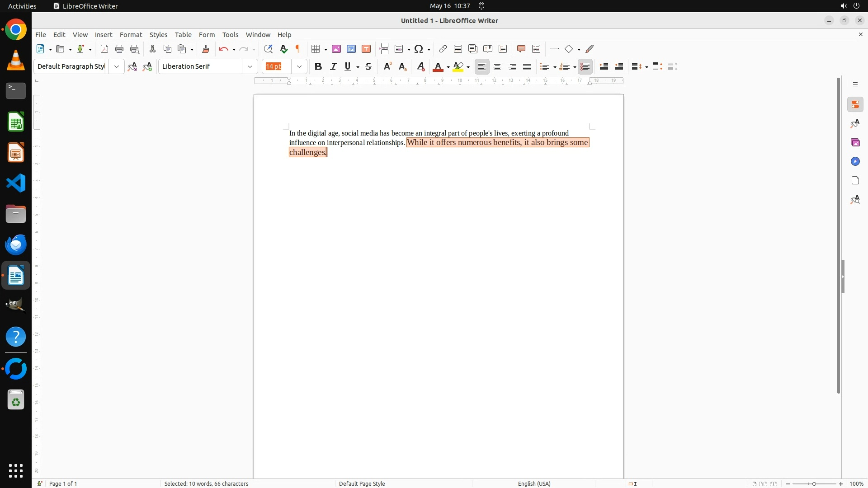868x488 pixels.
Task: Click the Export as PDF icon
Action: click(104, 49)
